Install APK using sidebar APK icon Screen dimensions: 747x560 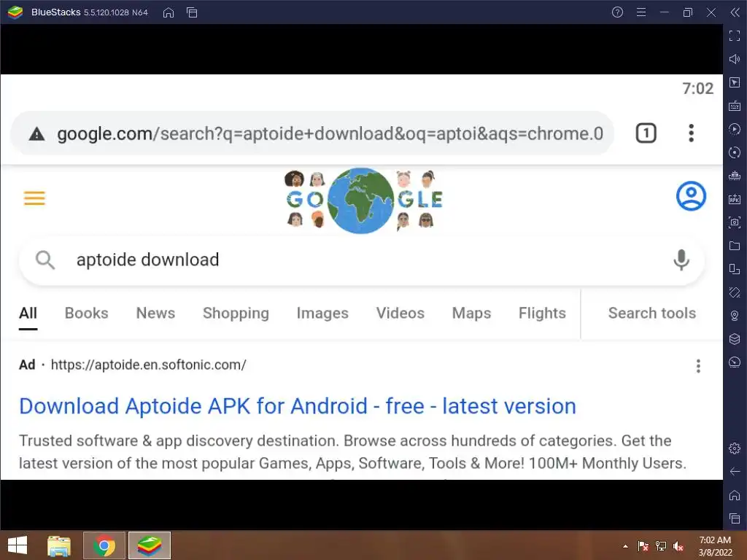pos(735,199)
